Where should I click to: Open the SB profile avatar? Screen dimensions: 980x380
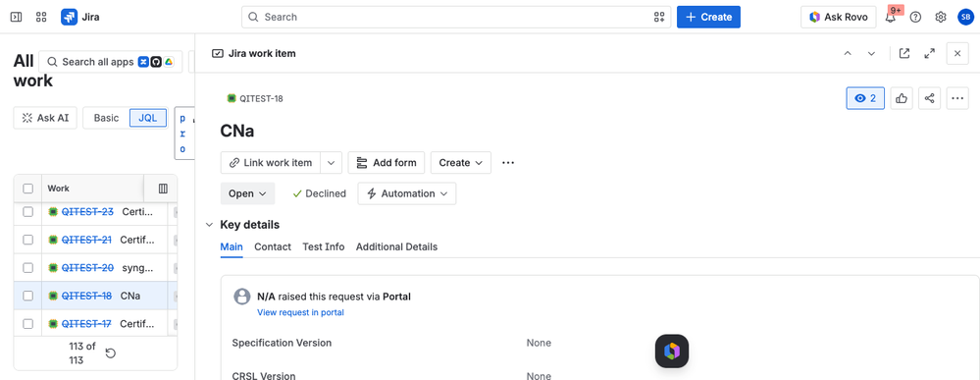pyautogui.click(x=965, y=17)
